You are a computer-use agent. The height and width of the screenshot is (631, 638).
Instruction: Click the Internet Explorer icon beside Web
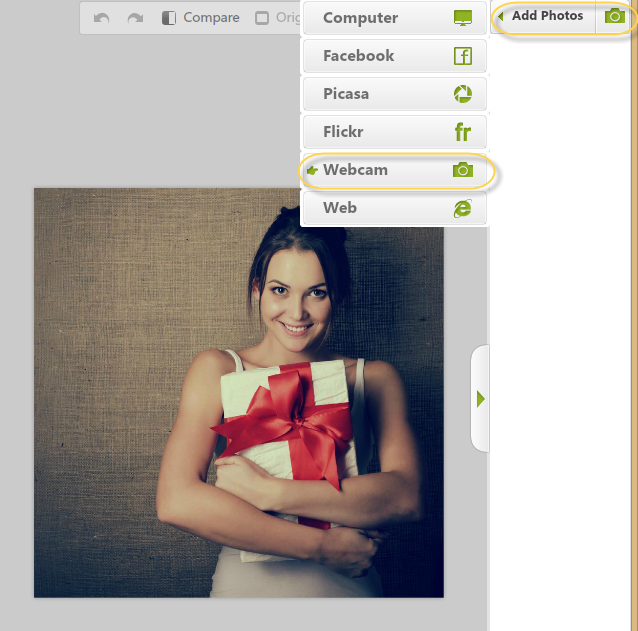(462, 208)
